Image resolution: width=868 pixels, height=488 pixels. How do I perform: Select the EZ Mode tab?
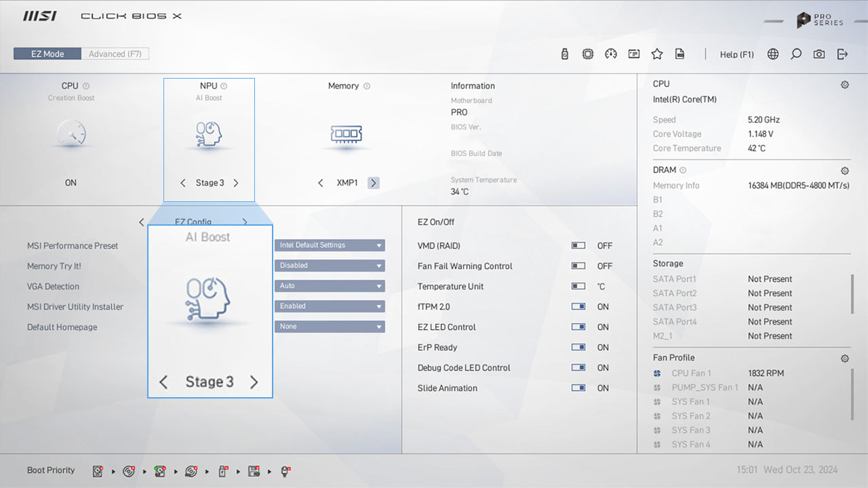point(47,54)
